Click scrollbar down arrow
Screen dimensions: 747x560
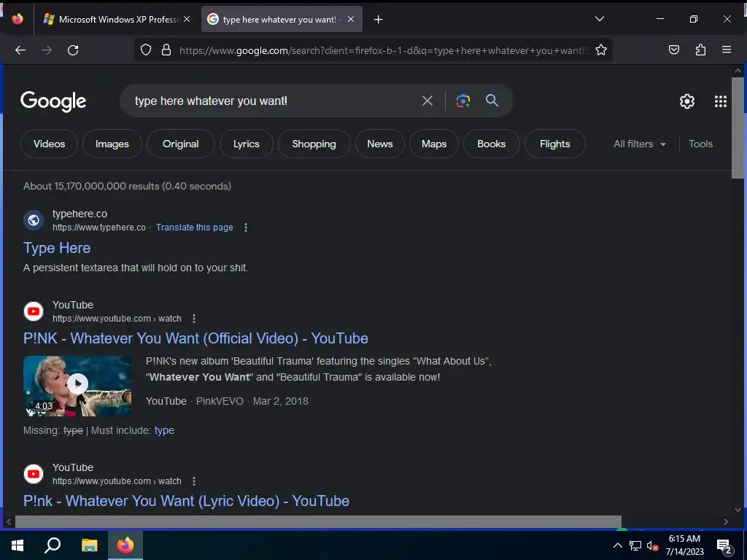coord(738,510)
